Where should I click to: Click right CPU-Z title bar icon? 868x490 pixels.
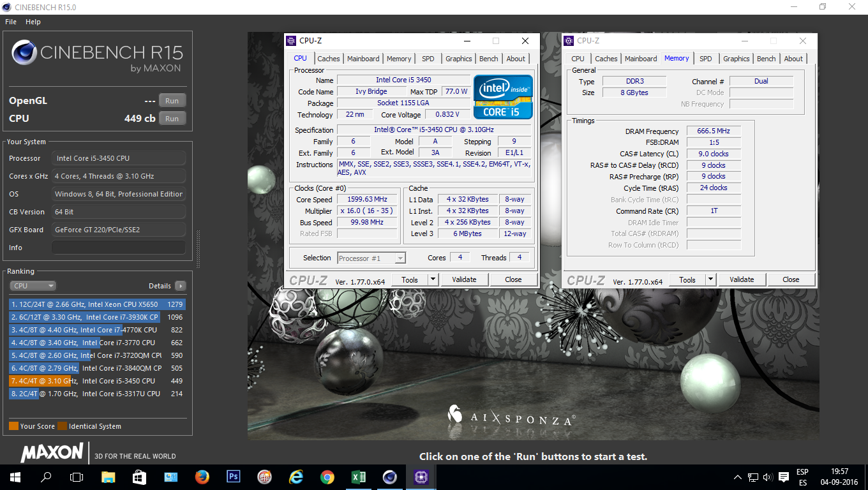click(x=569, y=41)
